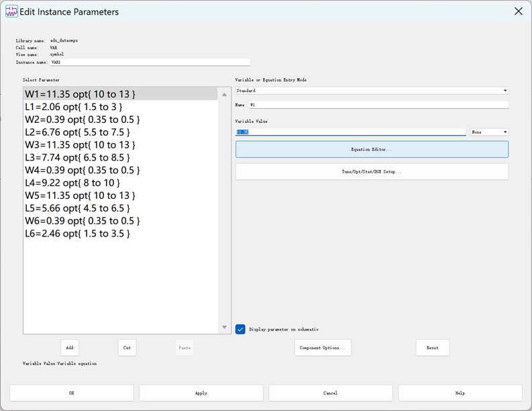
Task: Click the Cancel button
Action: (x=331, y=393)
